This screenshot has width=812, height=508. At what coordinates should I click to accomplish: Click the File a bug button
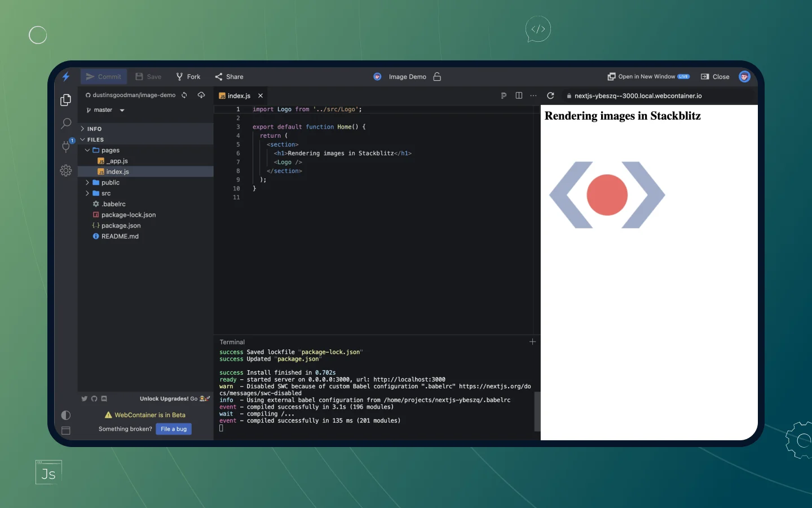(x=173, y=429)
